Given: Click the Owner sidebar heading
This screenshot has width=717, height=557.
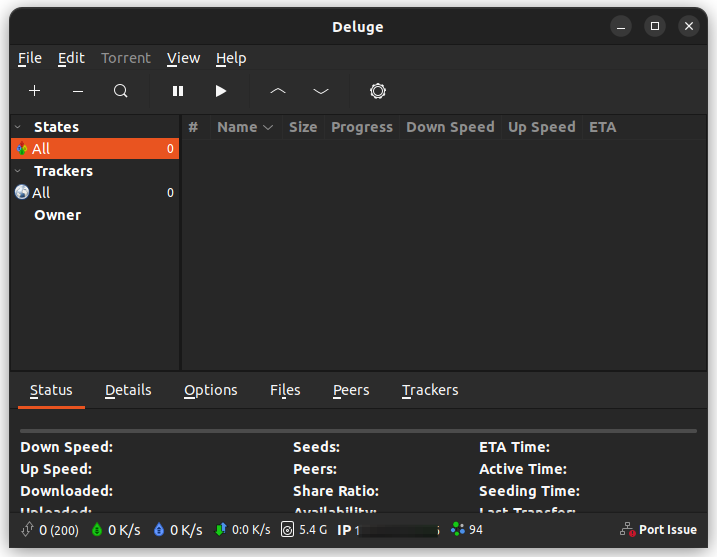Looking at the screenshot, I should click(x=58, y=215).
